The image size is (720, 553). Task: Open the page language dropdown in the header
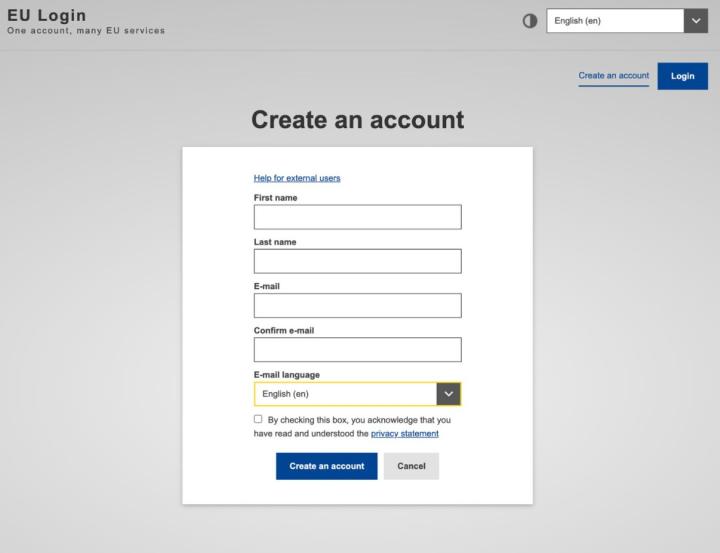click(627, 21)
